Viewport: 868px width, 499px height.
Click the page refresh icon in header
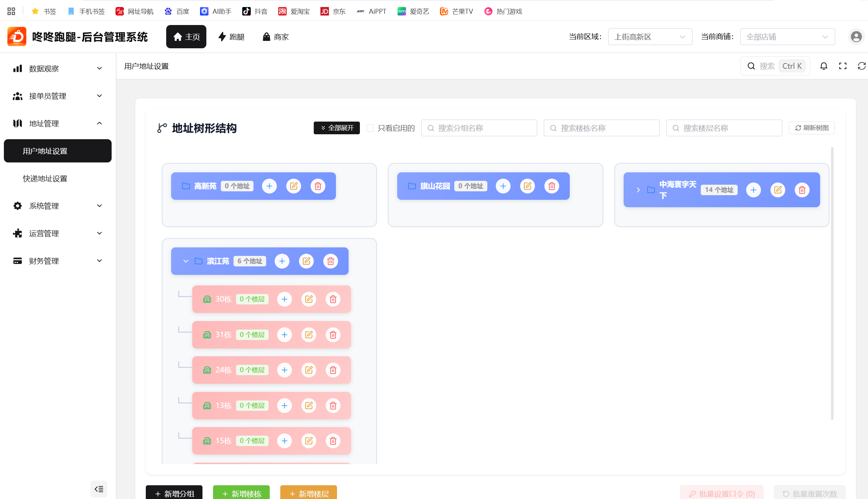click(862, 66)
